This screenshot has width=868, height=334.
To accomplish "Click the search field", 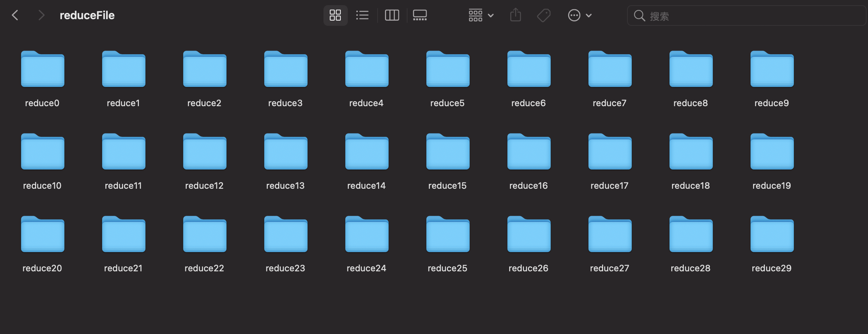I will click(x=746, y=15).
